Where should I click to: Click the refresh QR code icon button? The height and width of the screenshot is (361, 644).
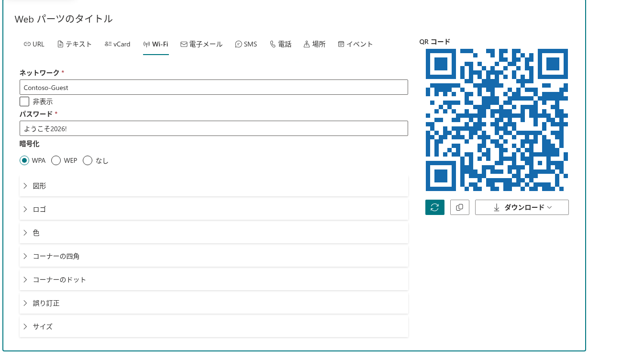click(435, 207)
